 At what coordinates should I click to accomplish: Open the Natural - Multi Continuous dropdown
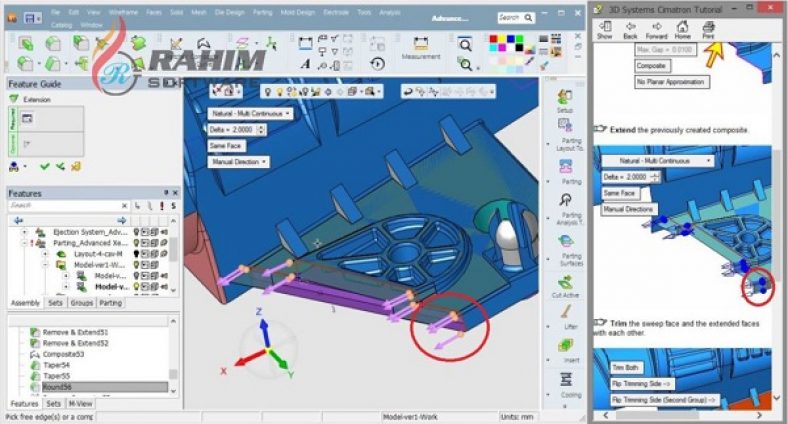(250, 114)
